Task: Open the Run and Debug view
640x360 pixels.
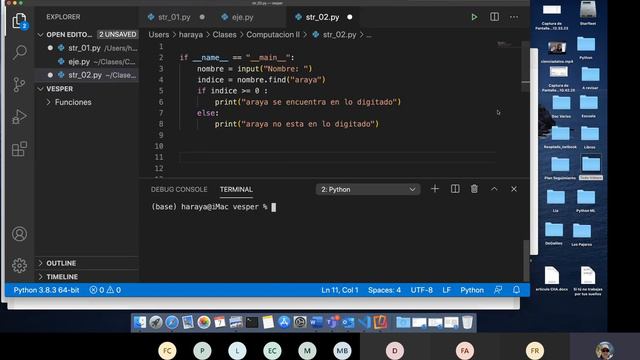Action: point(19,117)
